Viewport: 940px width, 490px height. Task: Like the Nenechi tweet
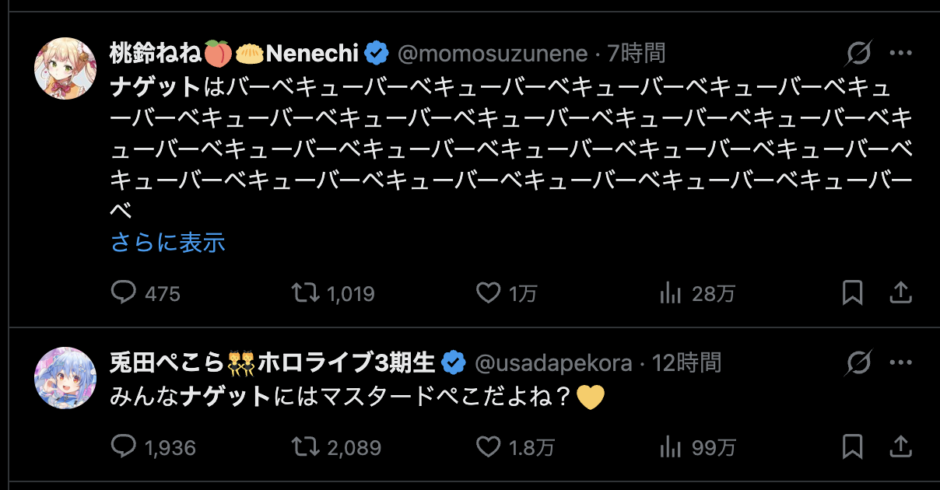[x=488, y=293]
